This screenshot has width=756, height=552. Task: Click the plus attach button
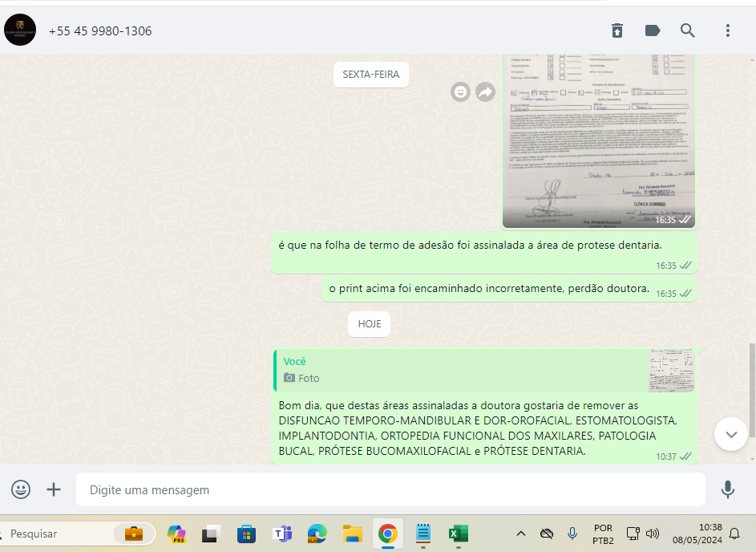tap(54, 489)
